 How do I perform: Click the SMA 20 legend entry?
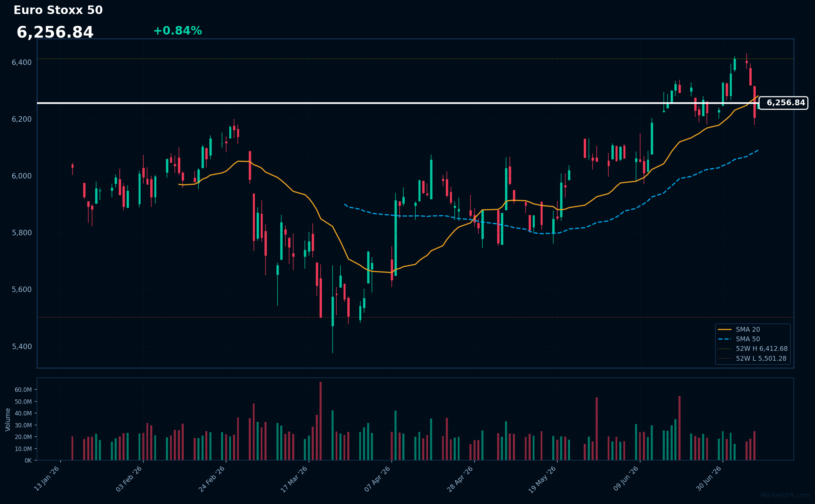pyautogui.click(x=739, y=330)
